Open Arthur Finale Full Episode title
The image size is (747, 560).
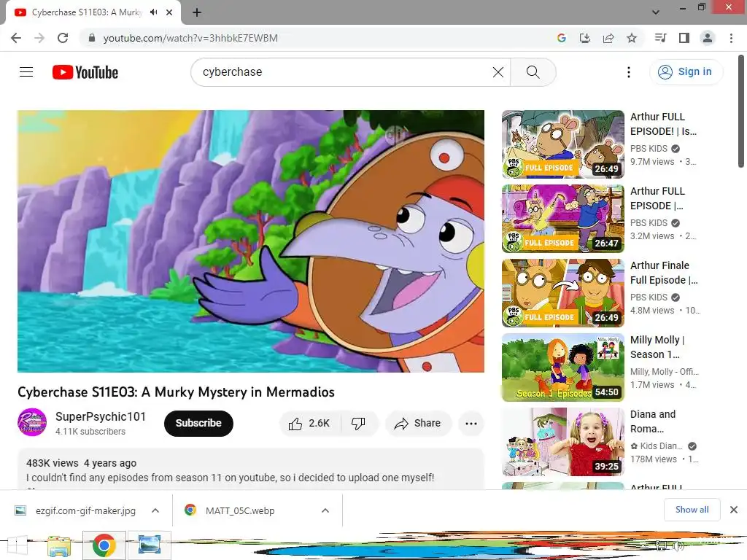(664, 273)
